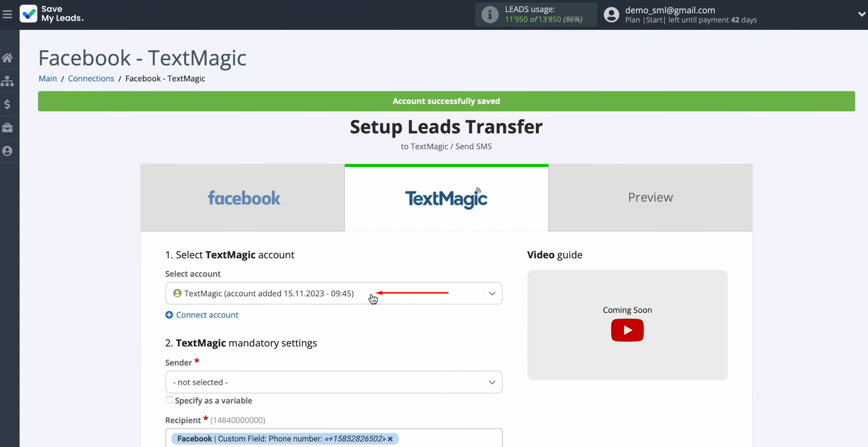868x447 pixels.
Task: Switch to the facebook tab
Action: click(x=243, y=198)
